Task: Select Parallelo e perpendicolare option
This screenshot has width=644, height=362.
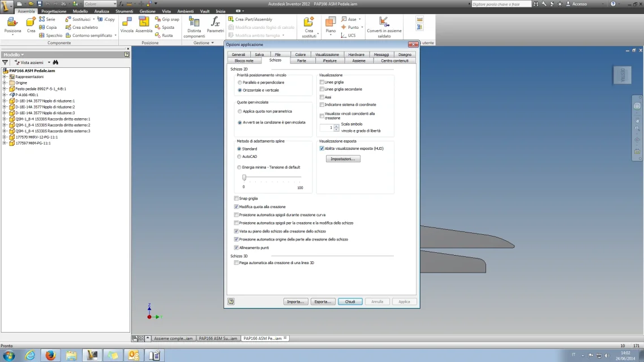Action: coord(240,83)
